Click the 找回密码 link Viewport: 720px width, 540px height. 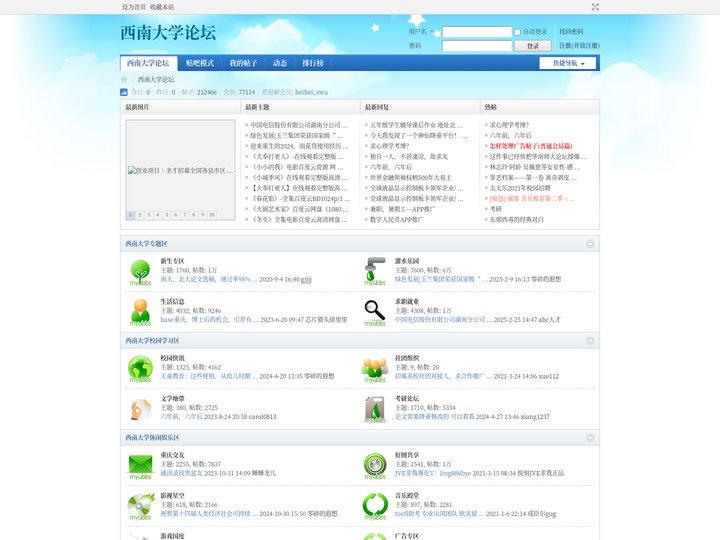(x=571, y=32)
